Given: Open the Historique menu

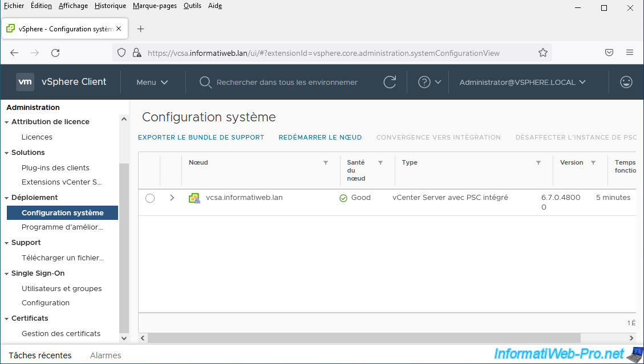Looking at the screenshot, I should 110,6.
